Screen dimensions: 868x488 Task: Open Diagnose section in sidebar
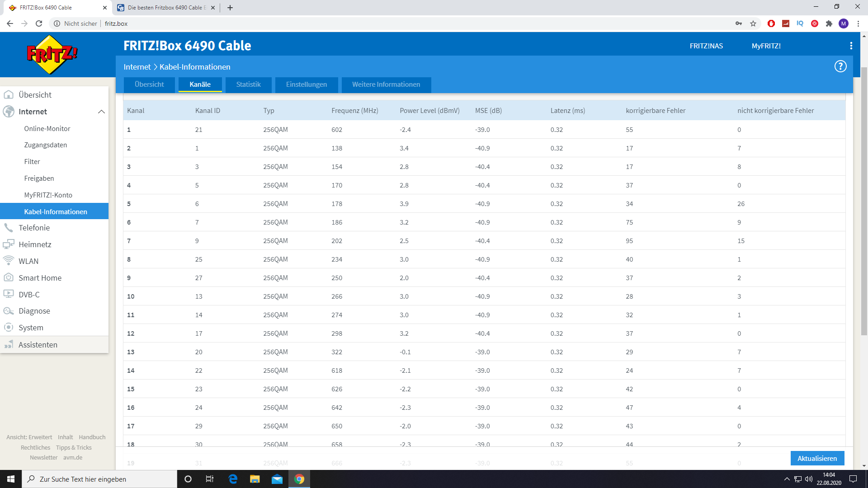pos(34,311)
